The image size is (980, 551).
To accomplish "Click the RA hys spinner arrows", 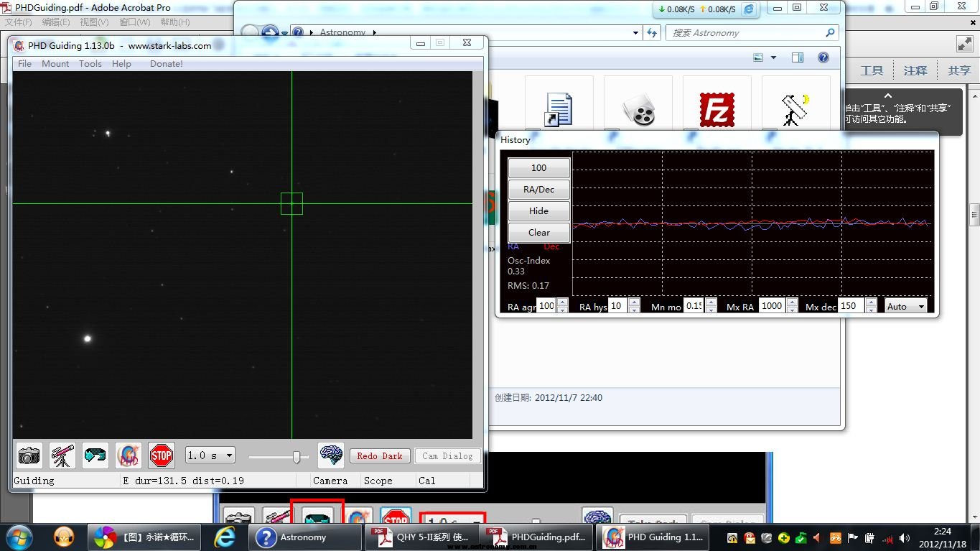I will 634,306.
